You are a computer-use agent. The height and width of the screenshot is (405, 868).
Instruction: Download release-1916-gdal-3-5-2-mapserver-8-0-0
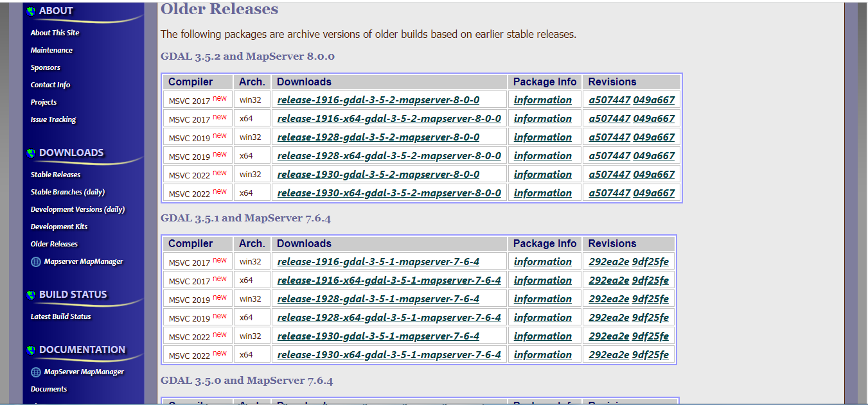coord(378,100)
